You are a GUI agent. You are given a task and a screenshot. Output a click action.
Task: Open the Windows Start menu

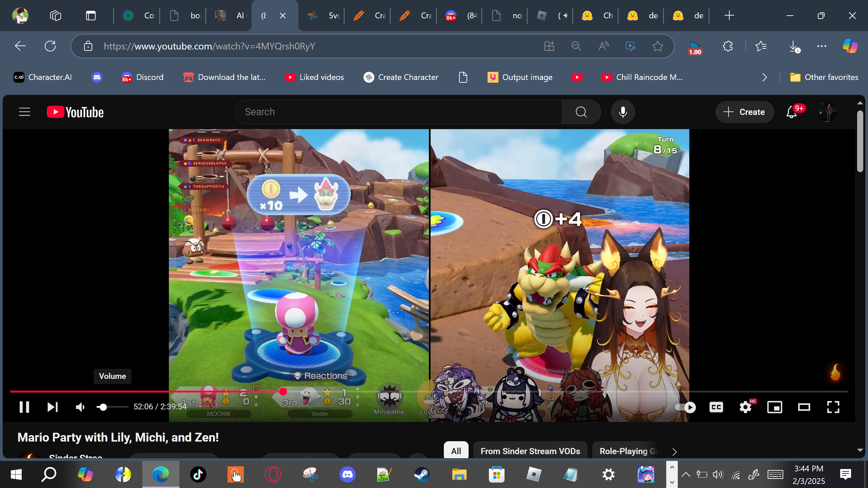coord(16,474)
